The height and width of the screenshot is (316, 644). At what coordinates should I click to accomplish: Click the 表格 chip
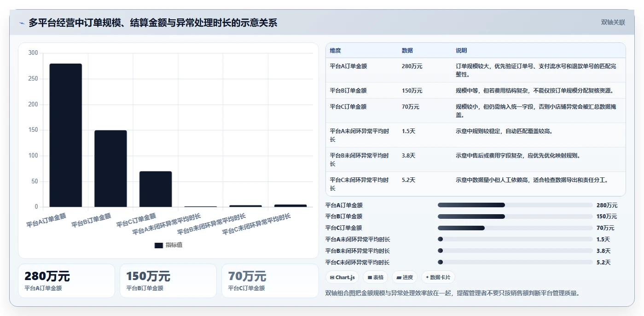pos(376,277)
